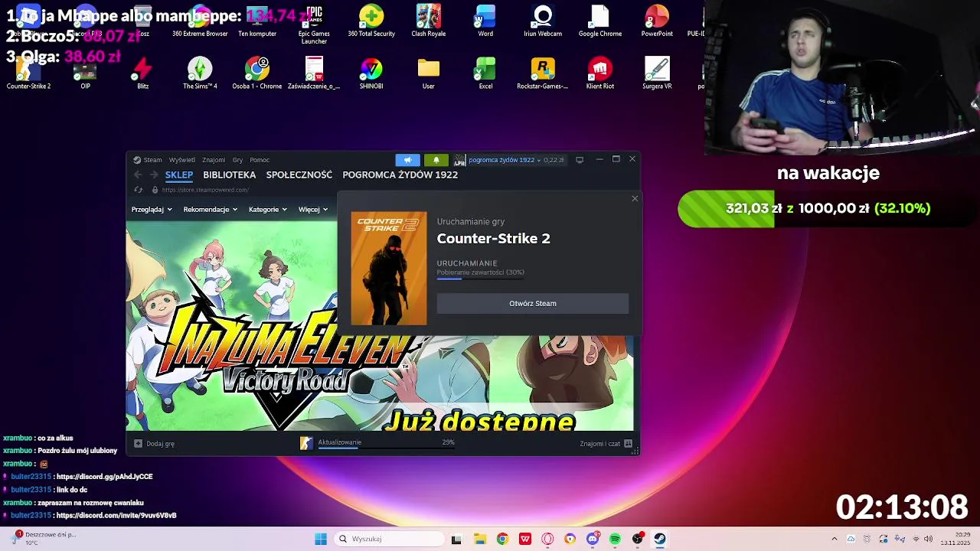Switch to BIBLIOTEKA tab

(230, 174)
